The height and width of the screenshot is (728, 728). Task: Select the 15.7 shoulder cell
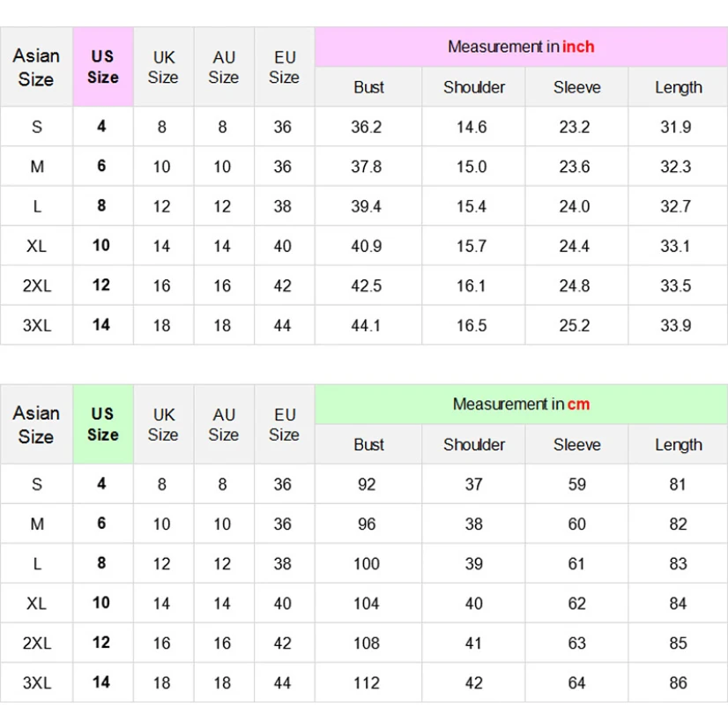[x=472, y=246]
